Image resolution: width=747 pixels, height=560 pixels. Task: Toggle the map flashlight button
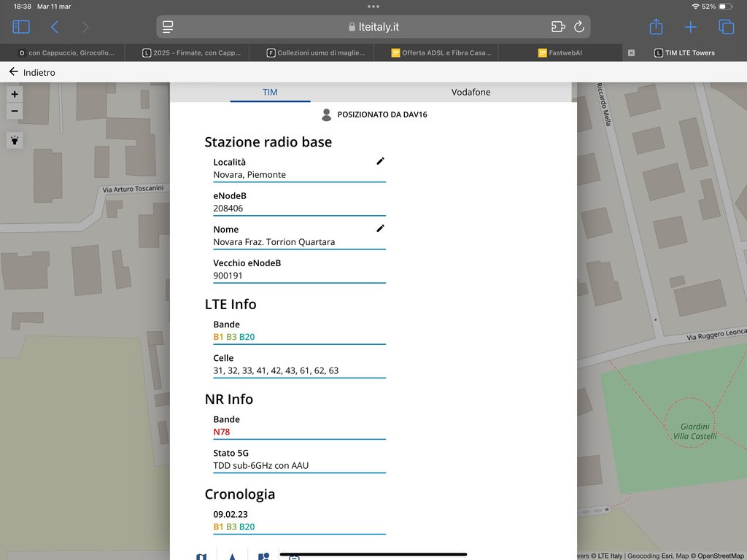[x=15, y=140]
